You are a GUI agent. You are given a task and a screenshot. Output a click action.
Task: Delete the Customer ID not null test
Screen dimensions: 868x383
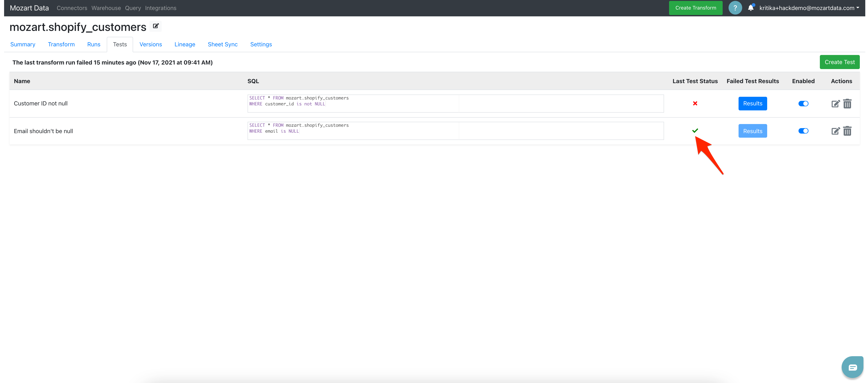pyautogui.click(x=847, y=104)
